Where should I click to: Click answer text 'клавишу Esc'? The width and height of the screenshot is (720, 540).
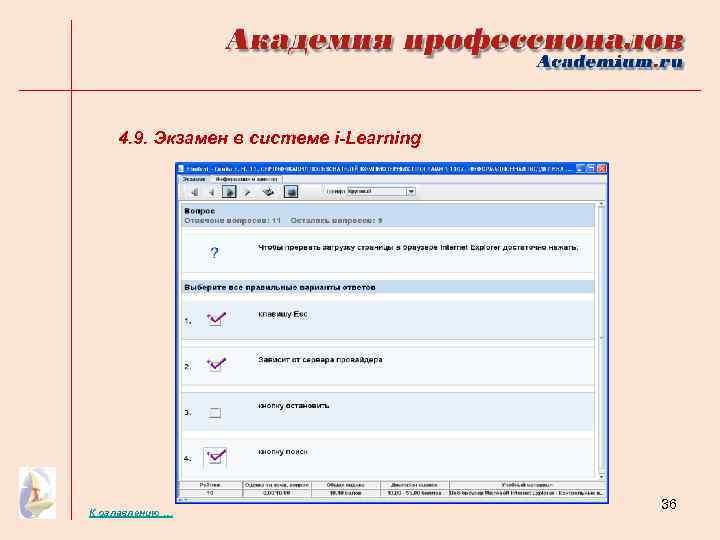(x=282, y=314)
